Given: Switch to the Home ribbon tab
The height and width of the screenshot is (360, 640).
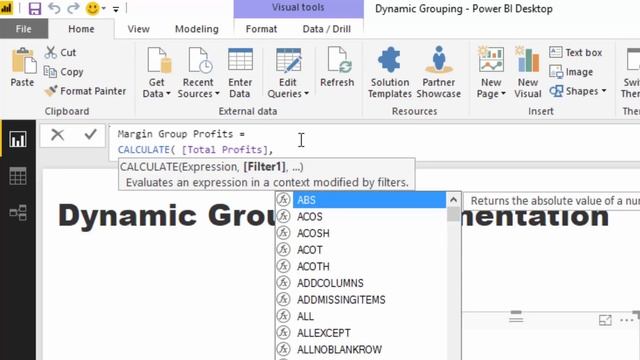Looking at the screenshot, I should 81,29.
